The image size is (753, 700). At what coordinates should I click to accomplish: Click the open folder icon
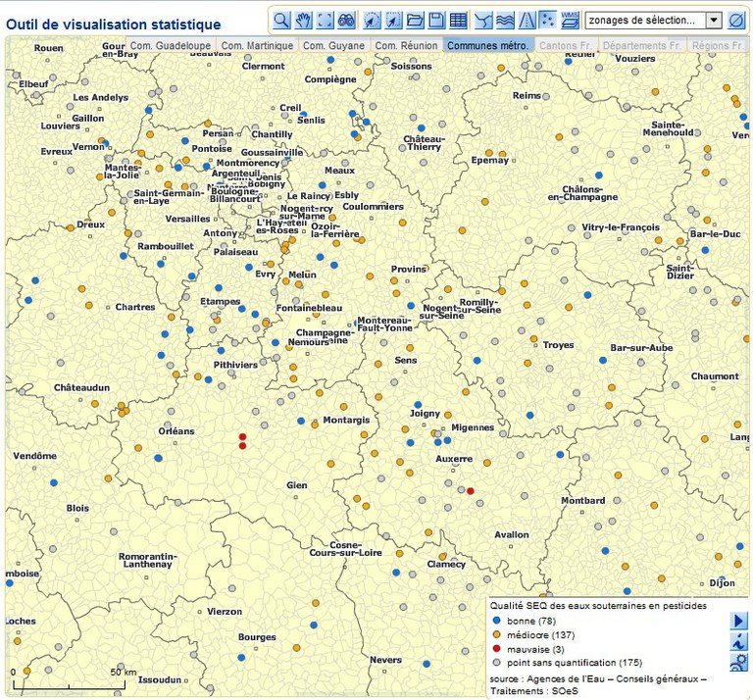[415, 20]
